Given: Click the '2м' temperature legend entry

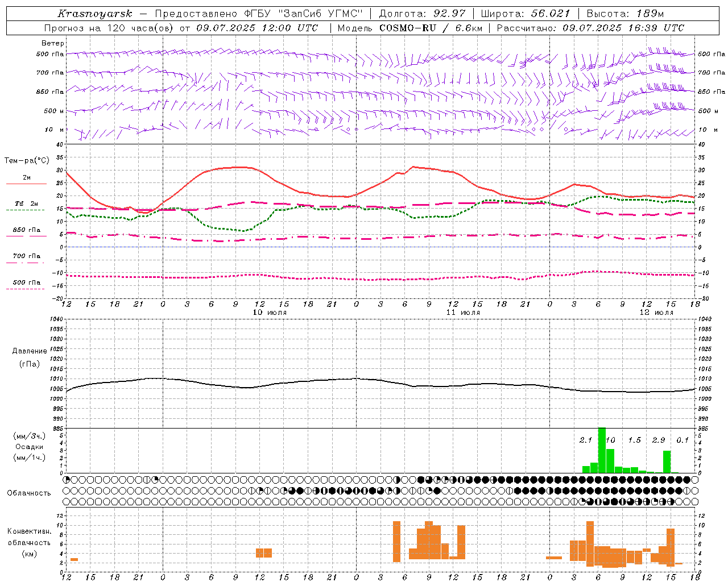Looking at the screenshot, I should coord(27,177).
